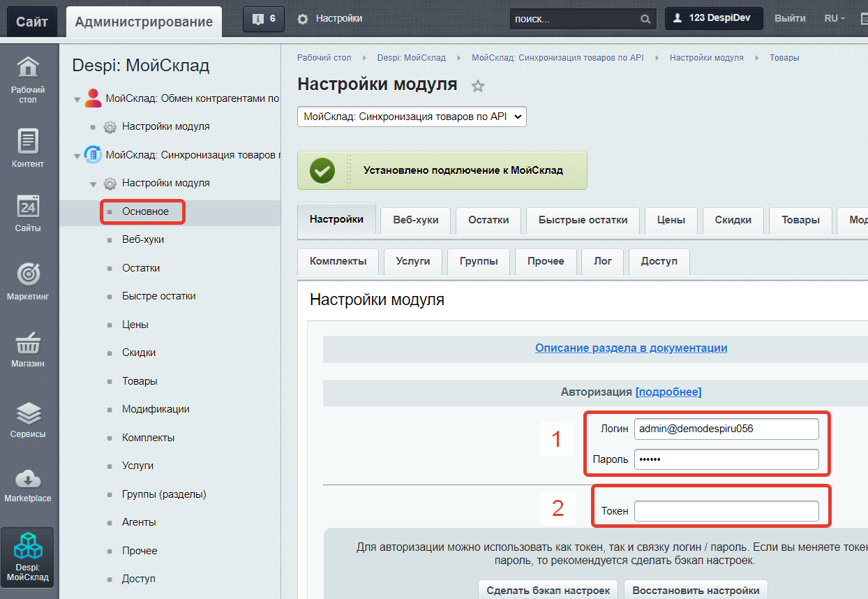The image size is (868, 599).
Task: Open Despi: МойСклад breadcrumb link
Action: (x=411, y=58)
